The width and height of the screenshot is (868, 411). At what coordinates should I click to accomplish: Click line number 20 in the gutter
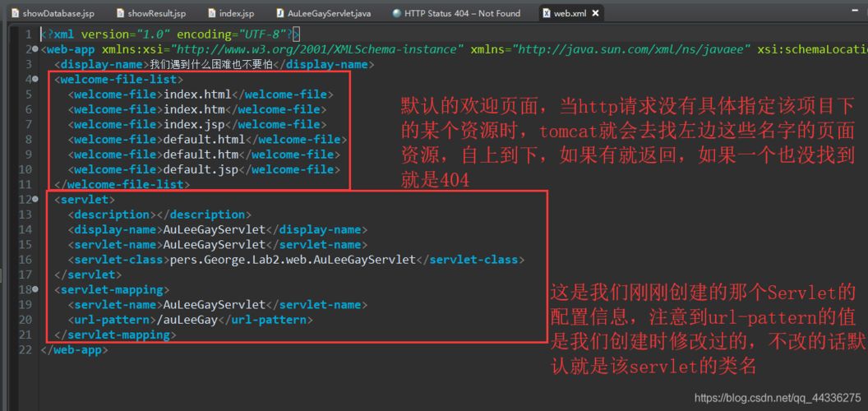point(26,319)
